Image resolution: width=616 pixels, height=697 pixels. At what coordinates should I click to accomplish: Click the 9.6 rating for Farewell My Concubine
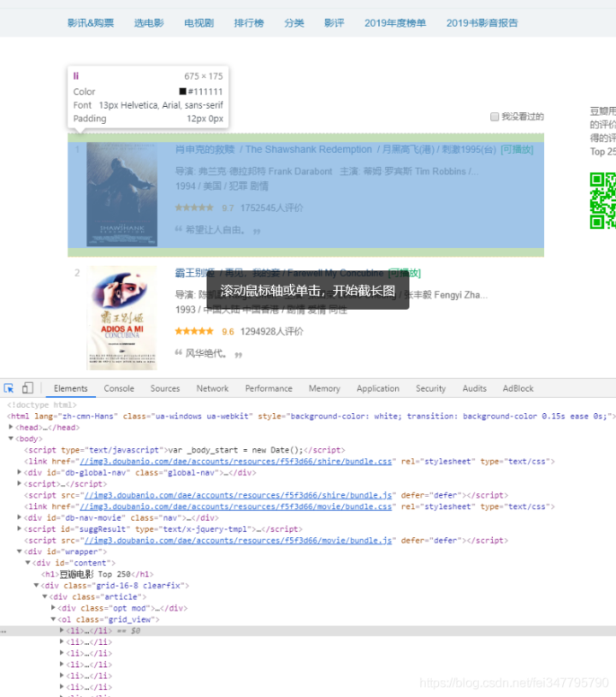coord(228,332)
